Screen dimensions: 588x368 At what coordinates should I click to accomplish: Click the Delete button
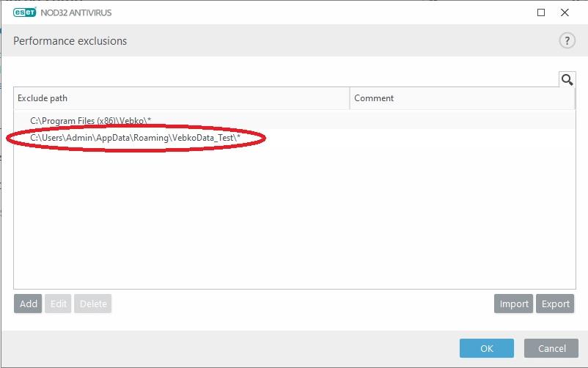point(92,303)
